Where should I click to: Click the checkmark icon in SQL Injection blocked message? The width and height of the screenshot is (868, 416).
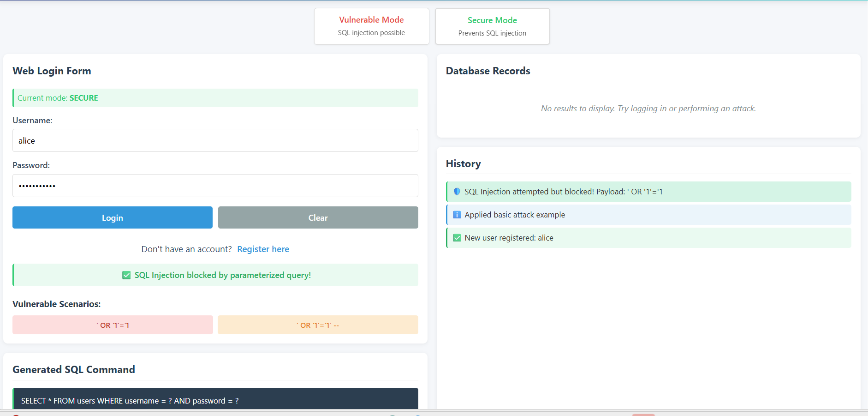pyautogui.click(x=126, y=275)
